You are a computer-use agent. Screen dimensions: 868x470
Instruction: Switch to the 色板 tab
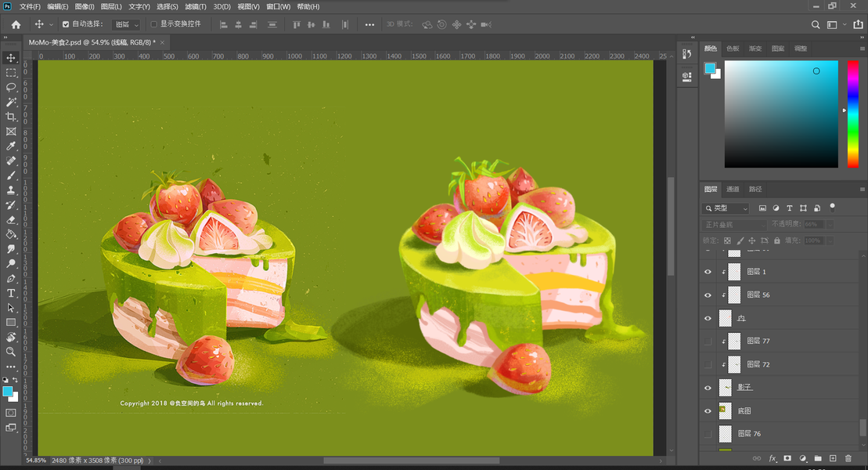pyautogui.click(x=733, y=49)
